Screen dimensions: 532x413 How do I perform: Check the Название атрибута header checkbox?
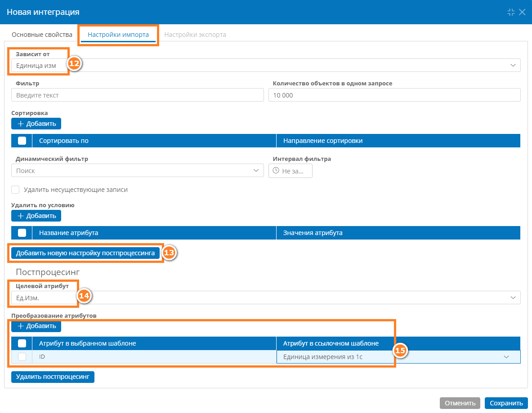[22, 233]
